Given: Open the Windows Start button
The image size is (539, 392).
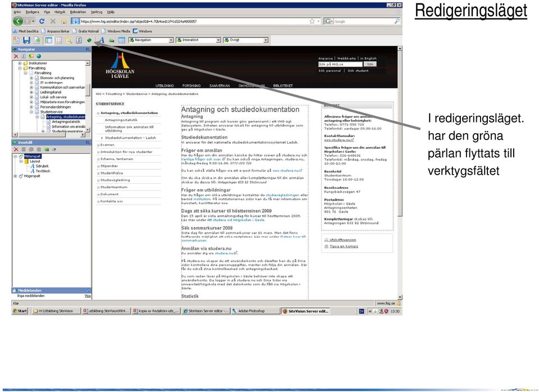Looking at the screenshot, I should click(x=20, y=311).
